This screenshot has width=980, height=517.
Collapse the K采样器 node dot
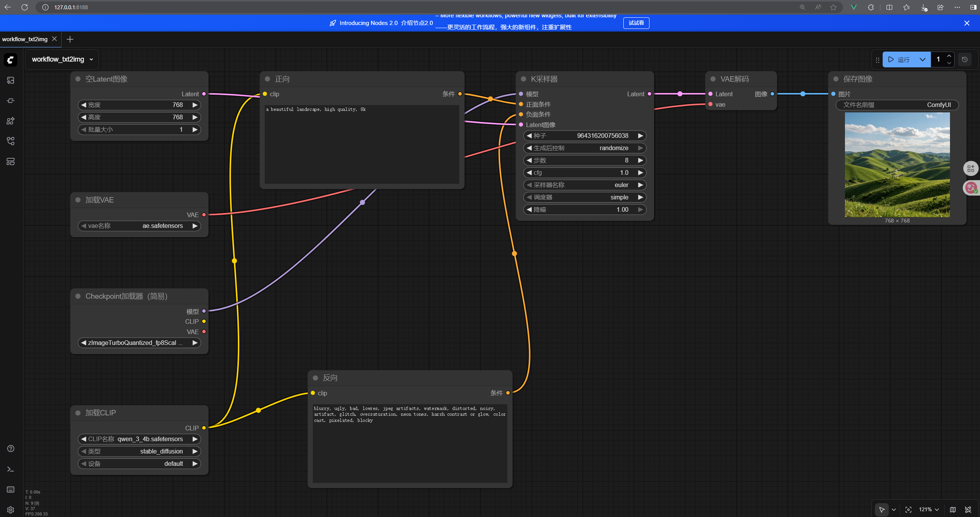[523, 79]
